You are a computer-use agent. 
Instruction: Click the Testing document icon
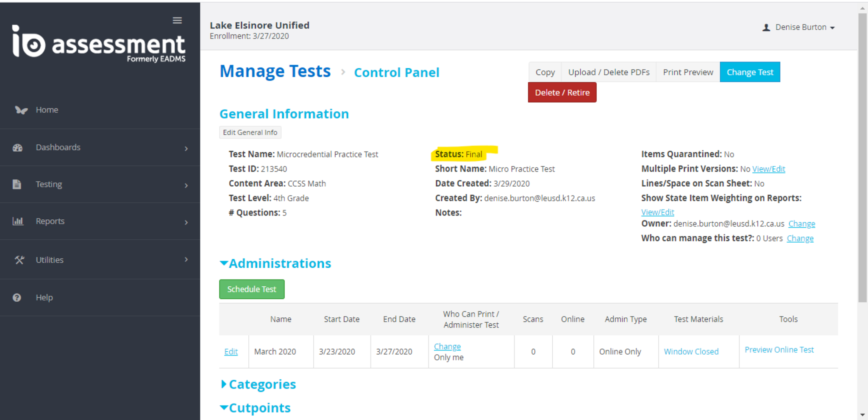[x=17, y=184]
